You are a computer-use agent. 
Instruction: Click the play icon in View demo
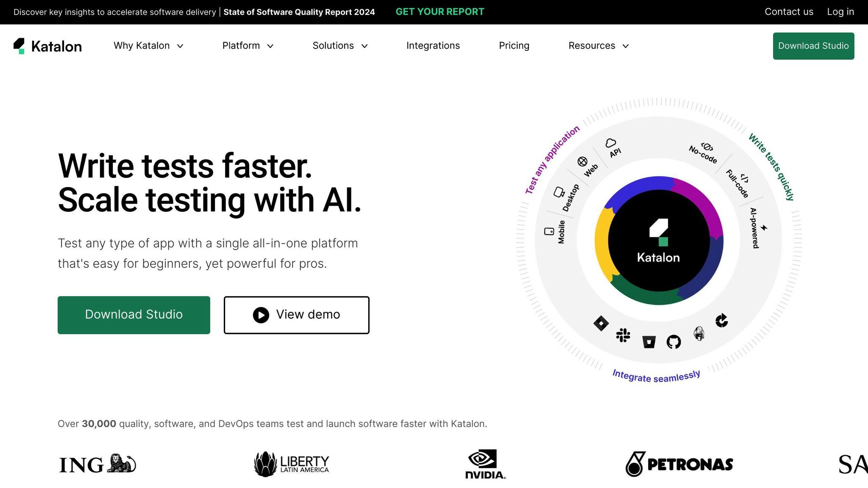point(261,315)
